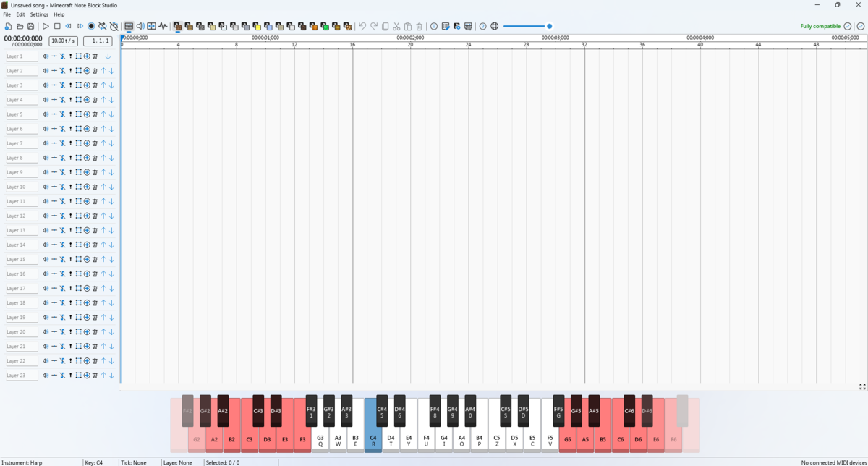The image size is (868, 466).
Task: Mute Layer 3 with its solo-note icon
Action: (x=62, y=85)
